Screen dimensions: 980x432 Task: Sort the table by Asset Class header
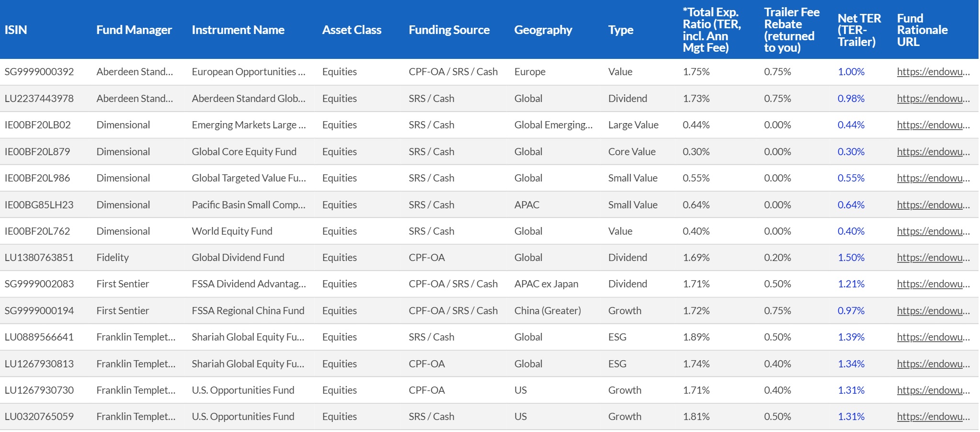(352, 30)
